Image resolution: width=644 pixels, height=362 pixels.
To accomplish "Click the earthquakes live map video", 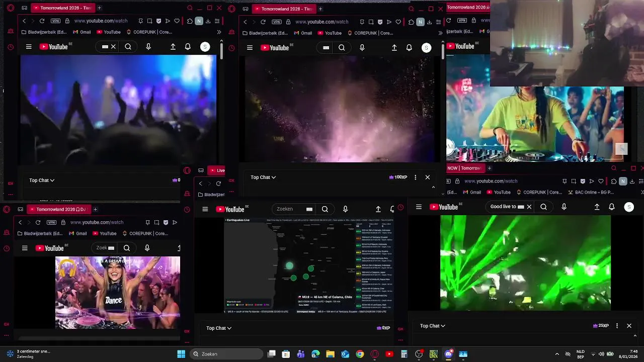I will pyautogui.click(x=309, y=265).
